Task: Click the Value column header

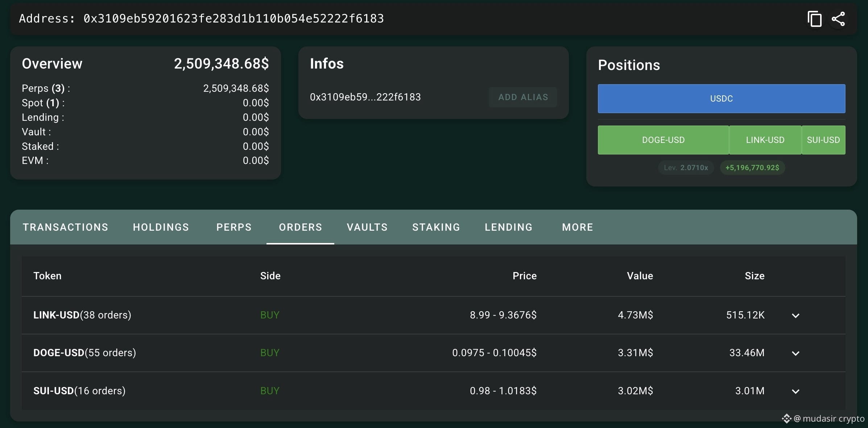Action: (x=640, y=276)
